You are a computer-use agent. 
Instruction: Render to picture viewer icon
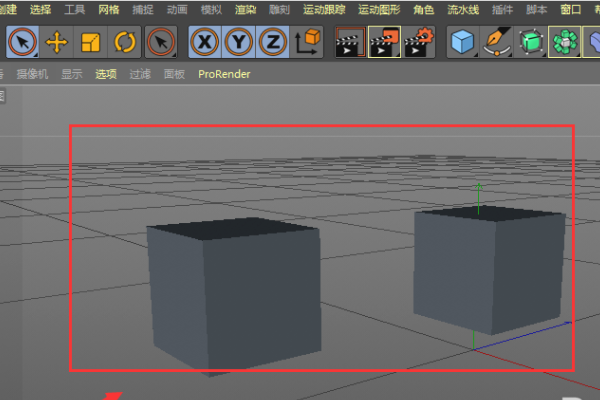pos(384,42)
